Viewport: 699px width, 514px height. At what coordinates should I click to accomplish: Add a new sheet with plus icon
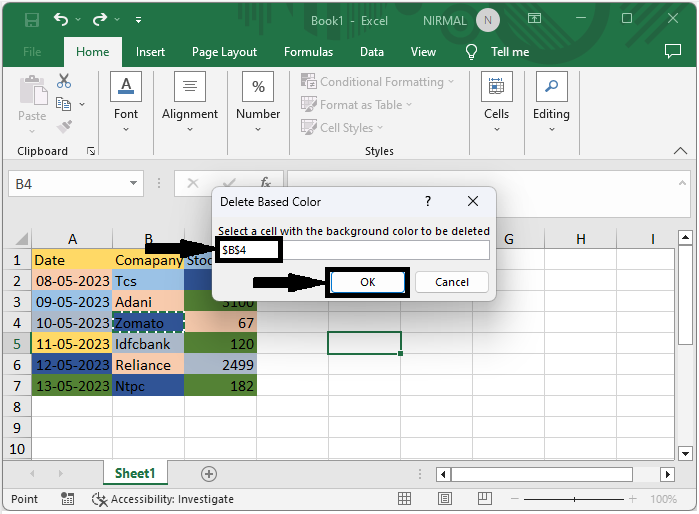tap(209, 473)
